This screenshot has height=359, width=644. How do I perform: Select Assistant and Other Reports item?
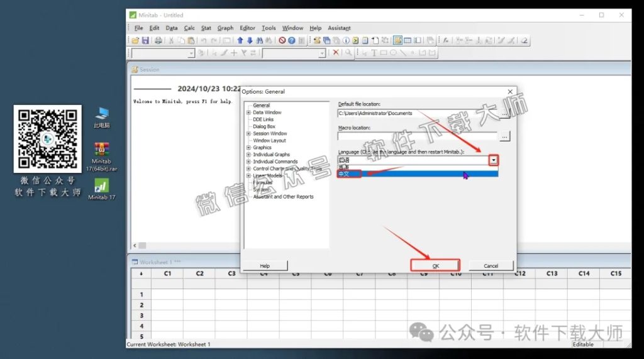(x=283, y=197)
